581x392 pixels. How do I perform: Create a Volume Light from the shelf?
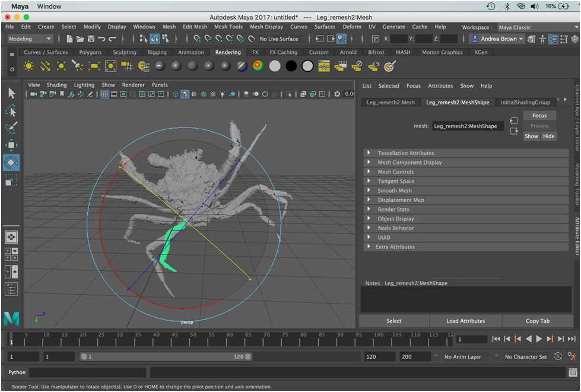pyautogui.click(x=110, y=66)
